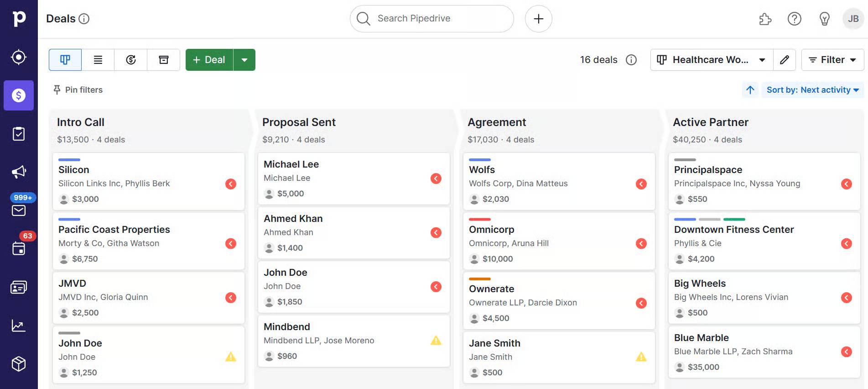Open the Filter dropdown
Screen dimensions: 868x389
tap(832, 60)
